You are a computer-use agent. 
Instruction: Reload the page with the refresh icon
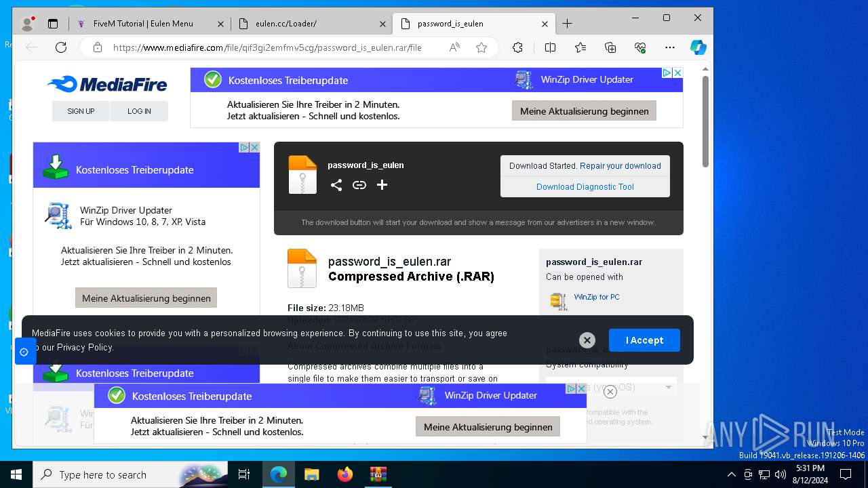(61, 47)
